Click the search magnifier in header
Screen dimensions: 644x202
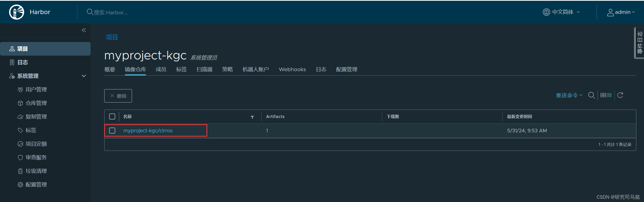point(90,12)
